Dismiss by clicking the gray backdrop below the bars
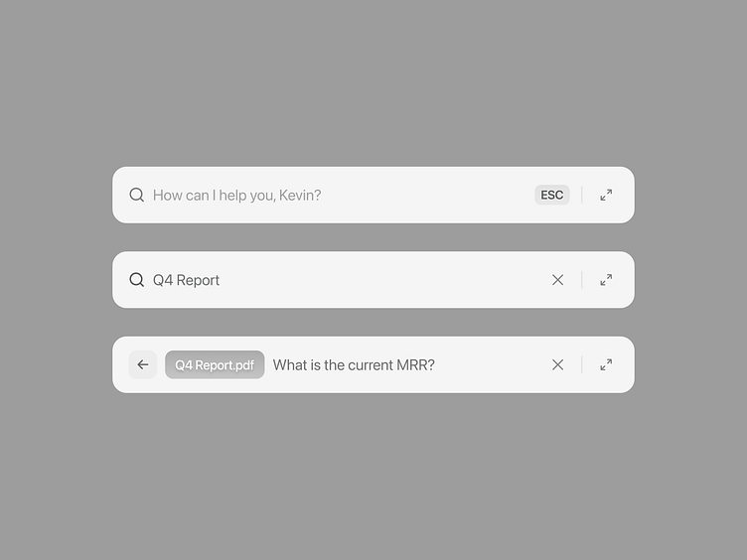 click(373, 477)
